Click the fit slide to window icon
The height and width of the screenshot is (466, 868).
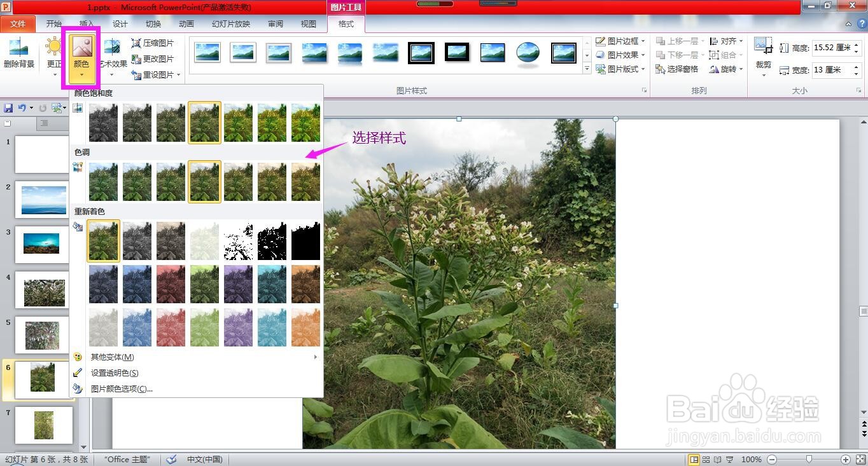(x=860, y=460)
